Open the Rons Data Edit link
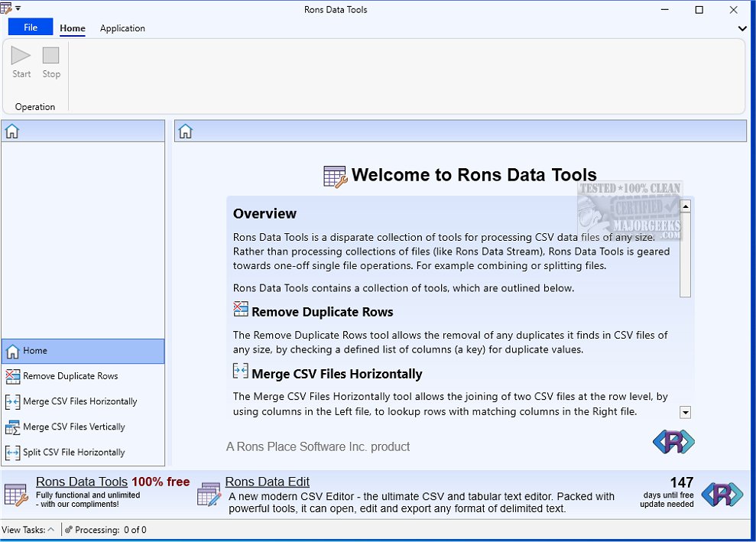 point(267,482)
